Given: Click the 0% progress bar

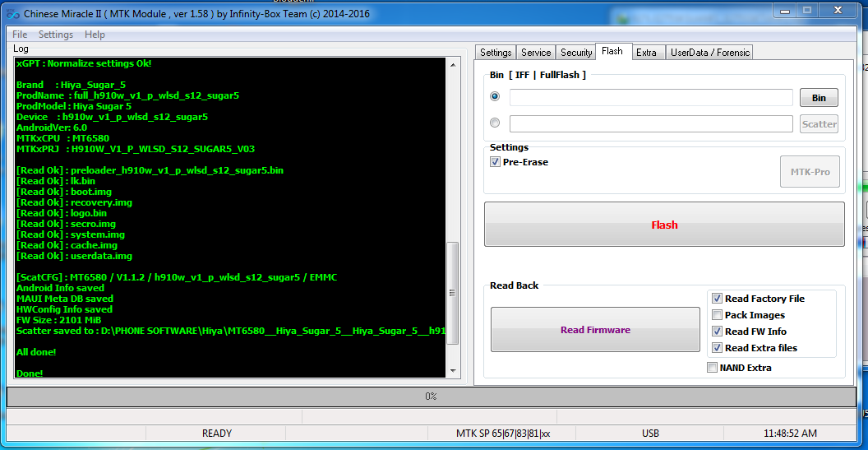Looking at the screenshot, I should tap(432, 397).
